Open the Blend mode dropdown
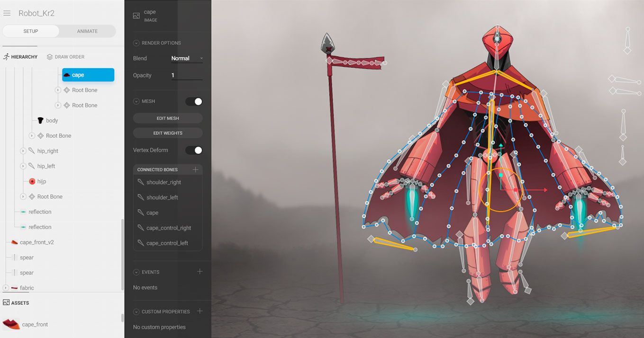The width and height of the screenshot is (644, 338). tap(187, 58)
